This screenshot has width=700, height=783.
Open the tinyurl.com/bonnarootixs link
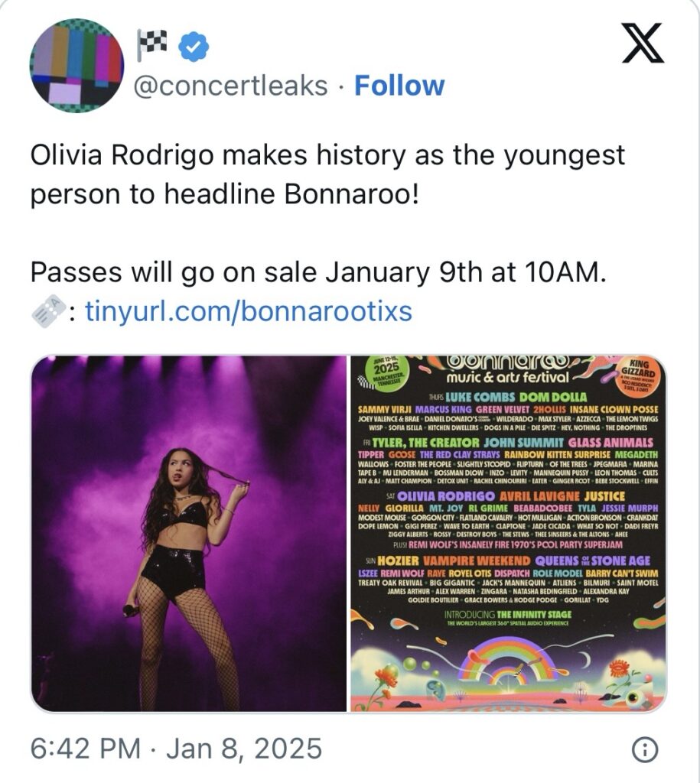[x=249, y=311]
